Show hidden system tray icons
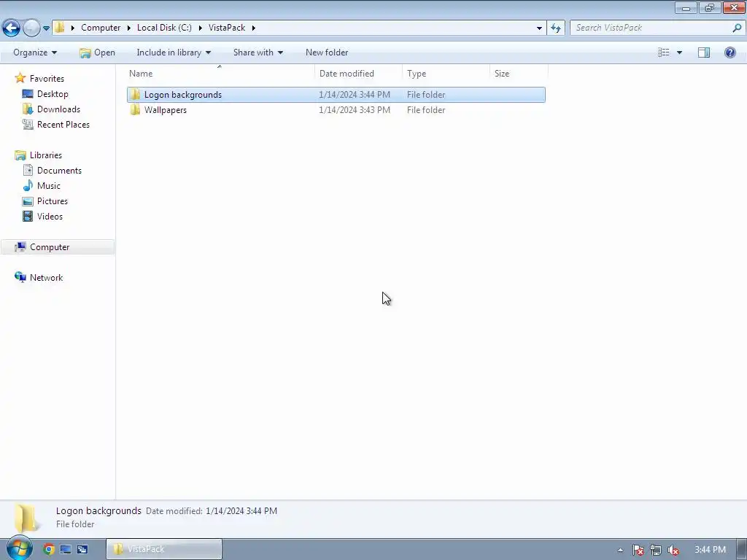The height and width of the screenshot is (560, 747). pos(620,550)
